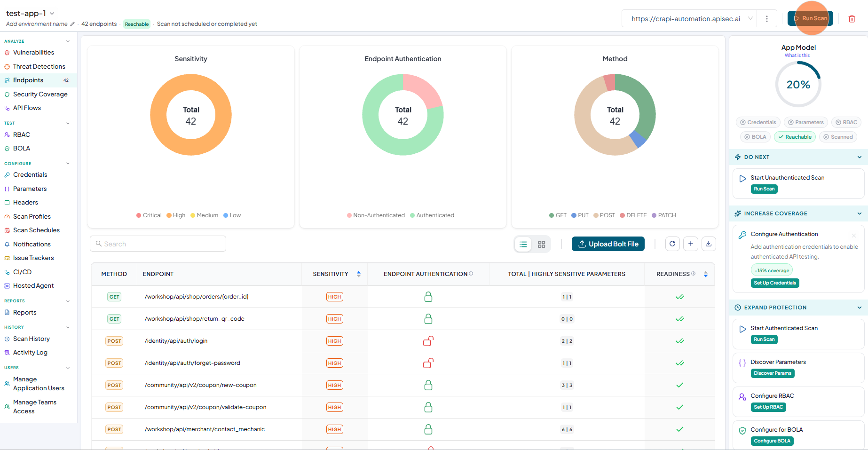Collapse the Expand Protection panel
Screen dimensions: 868x450
click(860, 308)
